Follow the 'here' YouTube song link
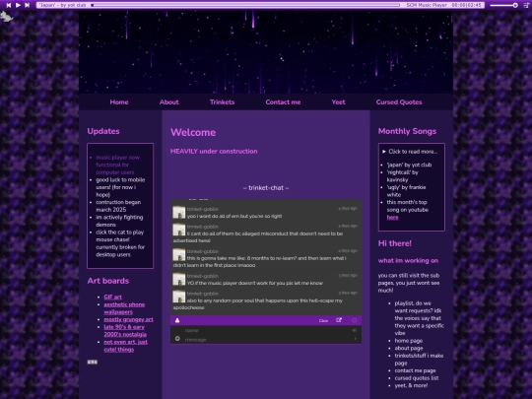532x399 pixels. click(392, 218)
